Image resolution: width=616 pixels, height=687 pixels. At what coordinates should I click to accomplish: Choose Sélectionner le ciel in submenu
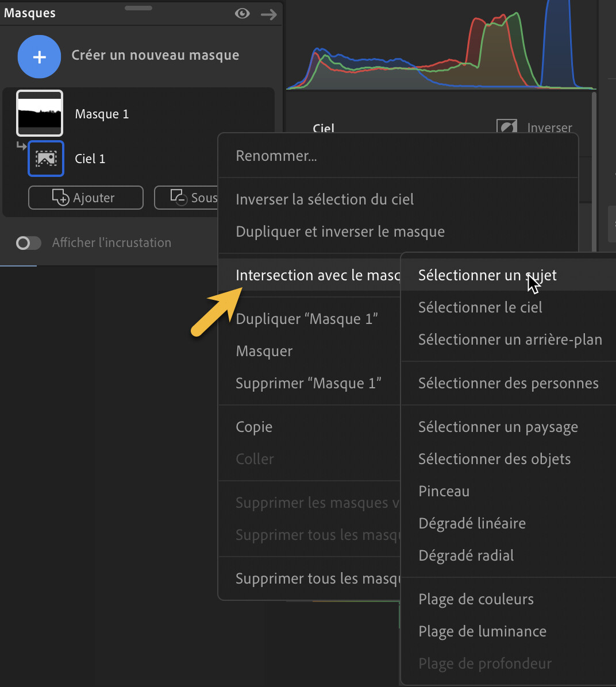coord(480,307)
